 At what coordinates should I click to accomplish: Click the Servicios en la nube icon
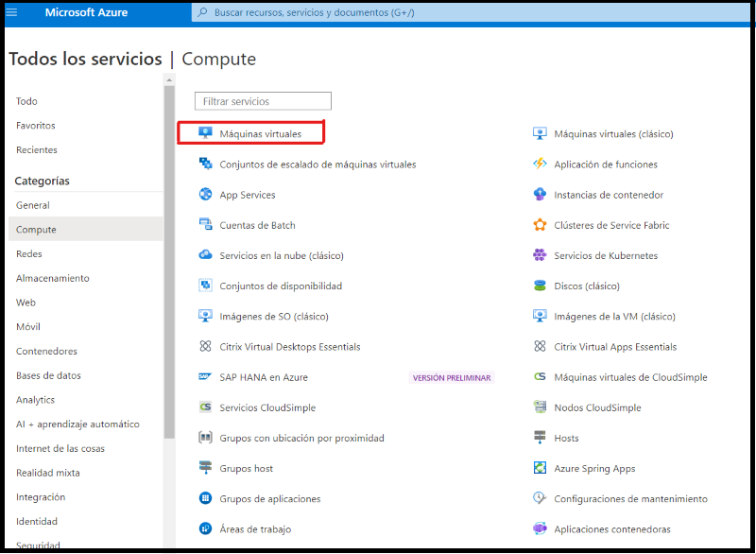205,254
